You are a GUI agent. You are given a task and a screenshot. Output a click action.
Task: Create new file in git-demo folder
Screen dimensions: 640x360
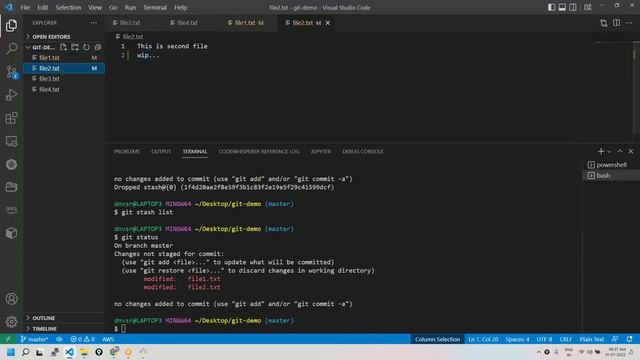coord(63,47)
